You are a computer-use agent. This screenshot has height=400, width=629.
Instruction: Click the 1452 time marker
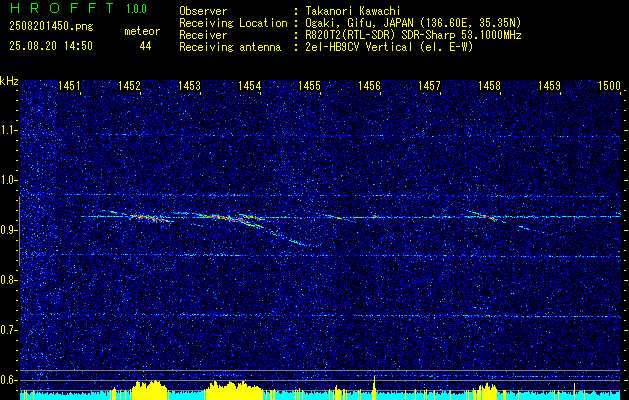pos(129,85)
